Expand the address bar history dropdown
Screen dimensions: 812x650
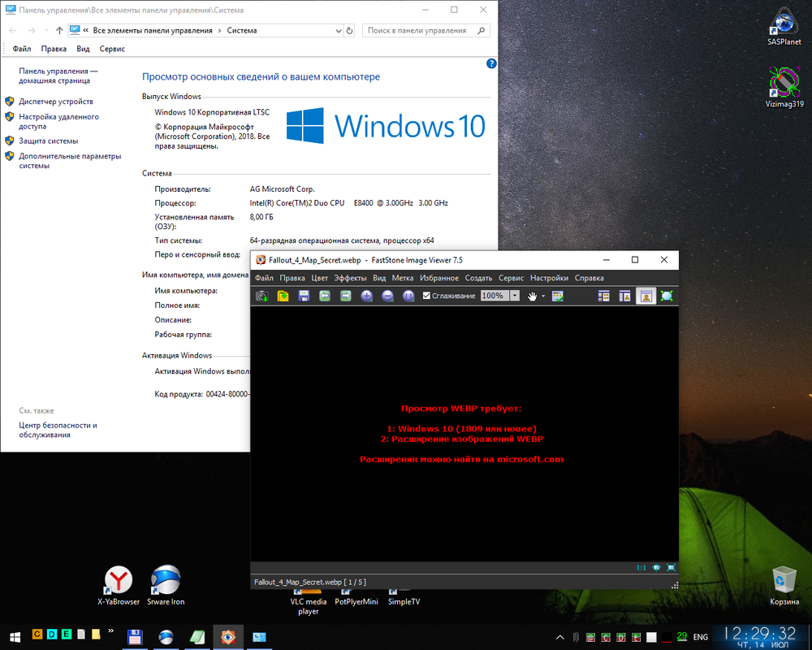click(x=338, y=31)
